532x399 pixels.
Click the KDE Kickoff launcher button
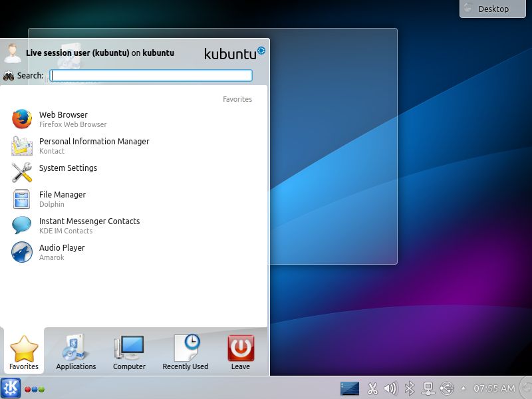[x=11, y=388]
